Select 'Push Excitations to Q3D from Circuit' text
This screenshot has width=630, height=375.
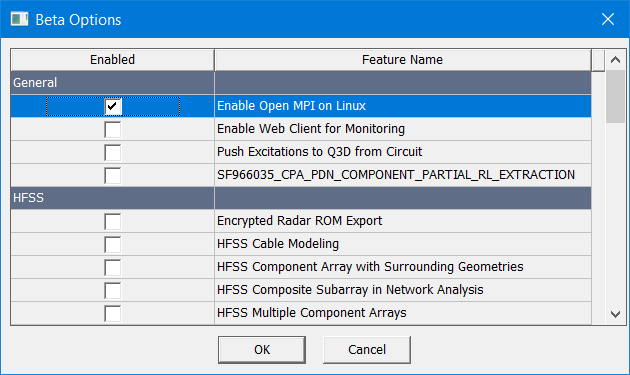(319, 152)
